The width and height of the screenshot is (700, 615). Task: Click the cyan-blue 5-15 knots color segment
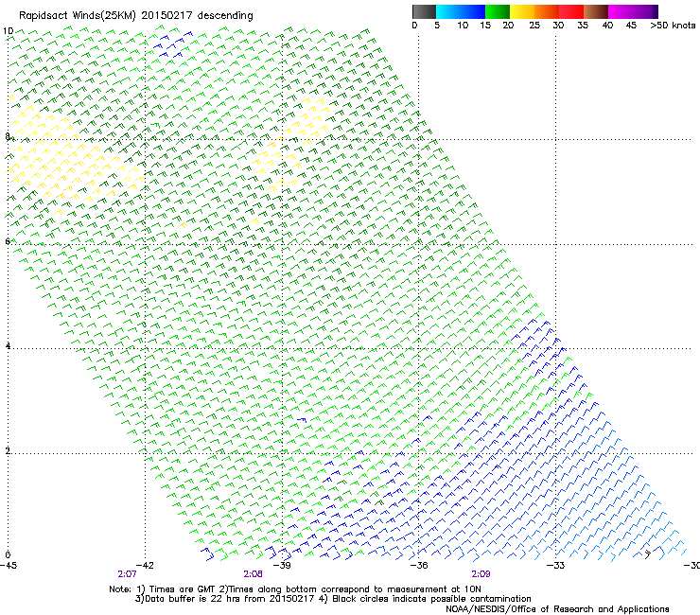pos(461,11)
